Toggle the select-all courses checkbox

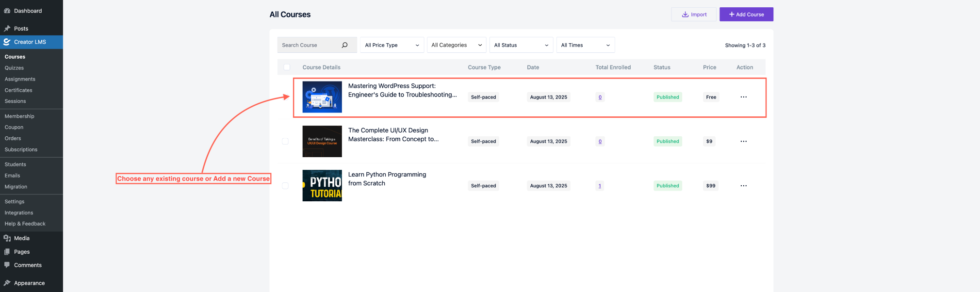click(x=287, y=67)
